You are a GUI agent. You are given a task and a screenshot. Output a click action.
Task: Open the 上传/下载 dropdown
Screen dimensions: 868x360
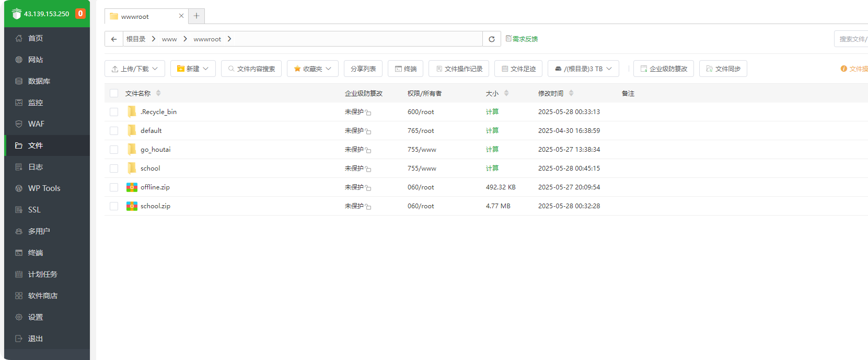(x=135, y=69)
